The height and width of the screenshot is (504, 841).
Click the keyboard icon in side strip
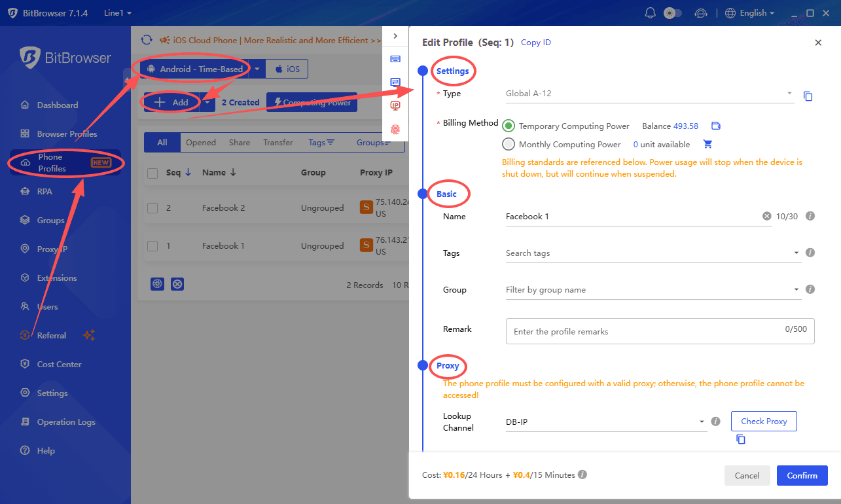[395, 59]
